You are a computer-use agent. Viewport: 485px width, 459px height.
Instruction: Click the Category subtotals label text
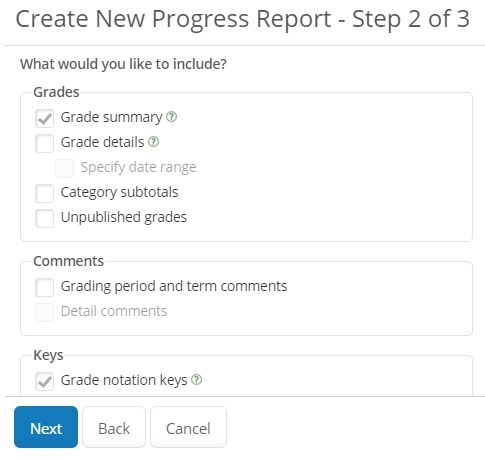(119, 193)
